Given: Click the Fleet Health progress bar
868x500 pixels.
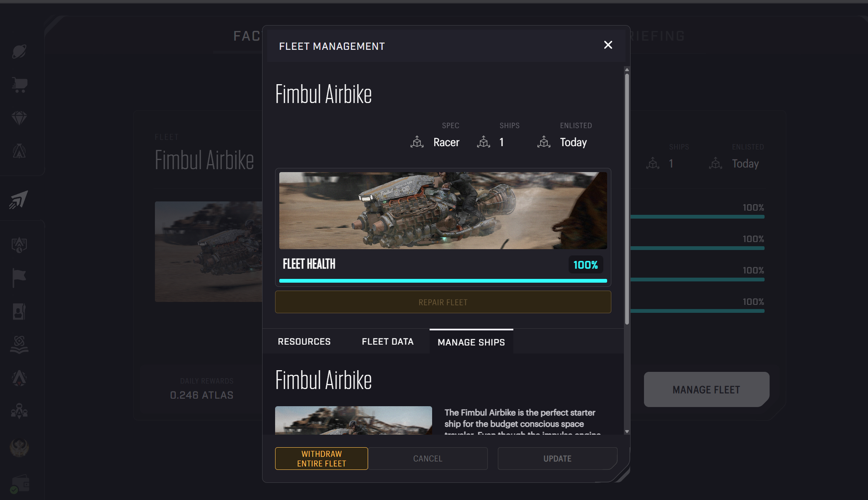Looking at the screenshot, I should (x=443, y=281).
